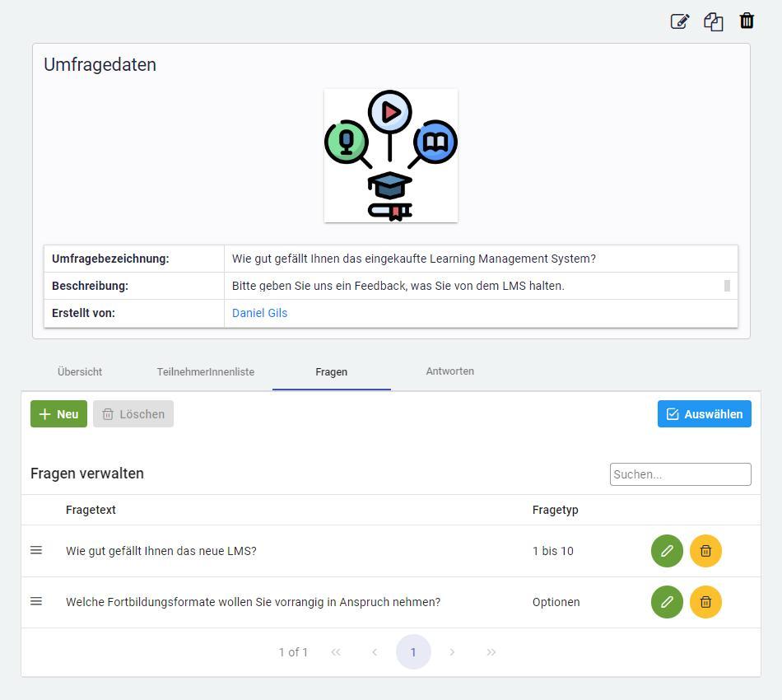Open the Daniel Gils creator link
The image size is (782, 700).
[x=259, y=313]
